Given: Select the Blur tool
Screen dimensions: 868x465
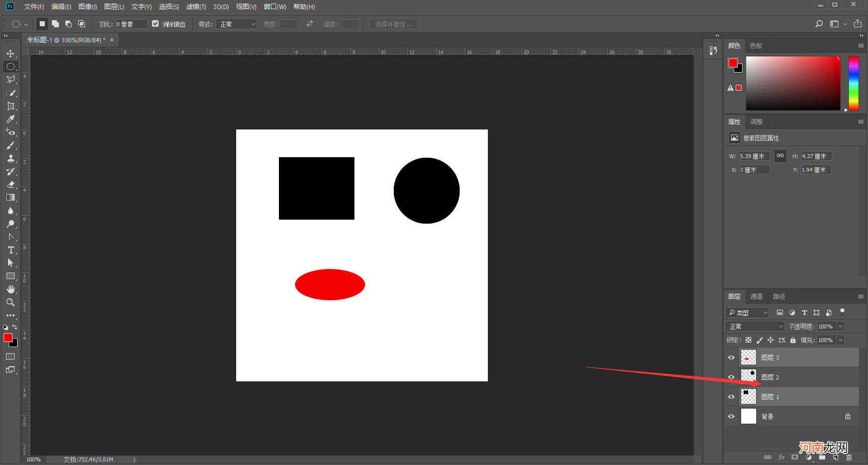Looking at the screenshot, I should pyautogui.click(x=11, y=211).
